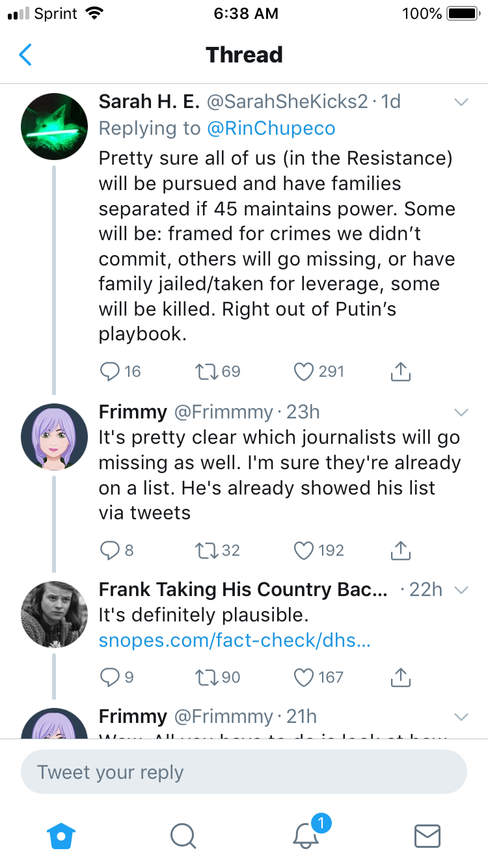Like Frank's tweet with 167 likes
Screen dimensions: 488x868
point(303,677)
